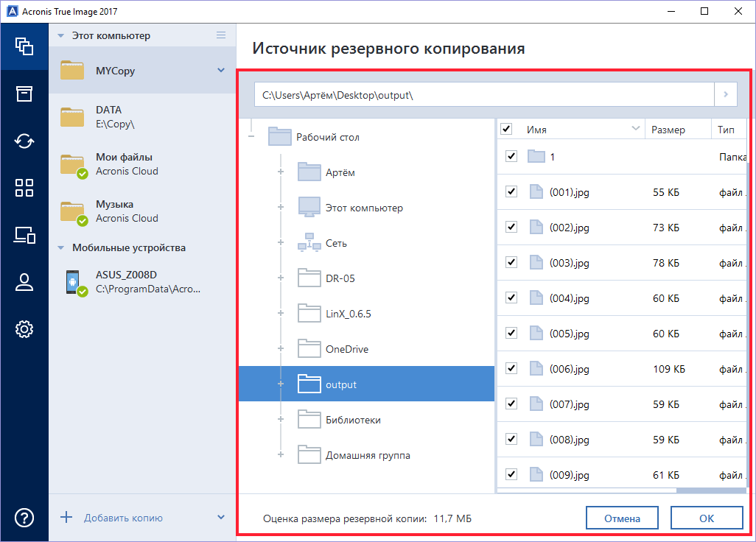Toggle the select-all checkbox in header
Viewport: 756px width, 542px height.
[506, 130]
